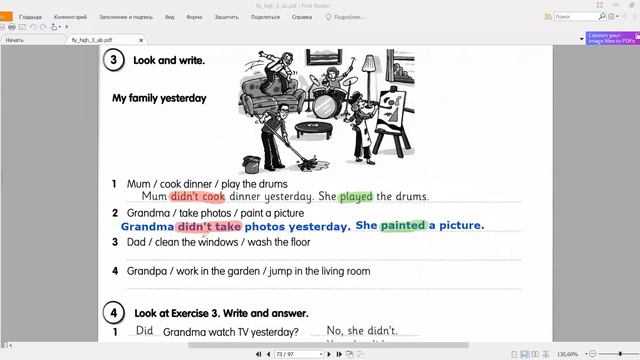Screen dimensions: 640x360
Task: Open the page number dropdown arrow
Action: tap(321, 354)
